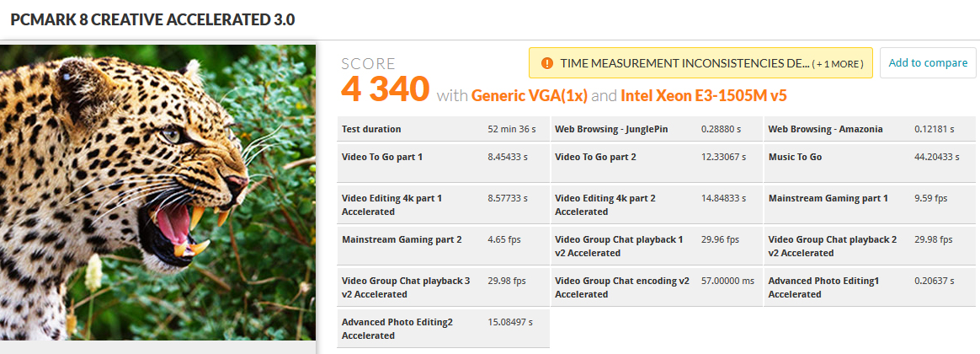Select the 4 340 score value
980x354 pixels.
pyautogui.click(x=385, y=88)
